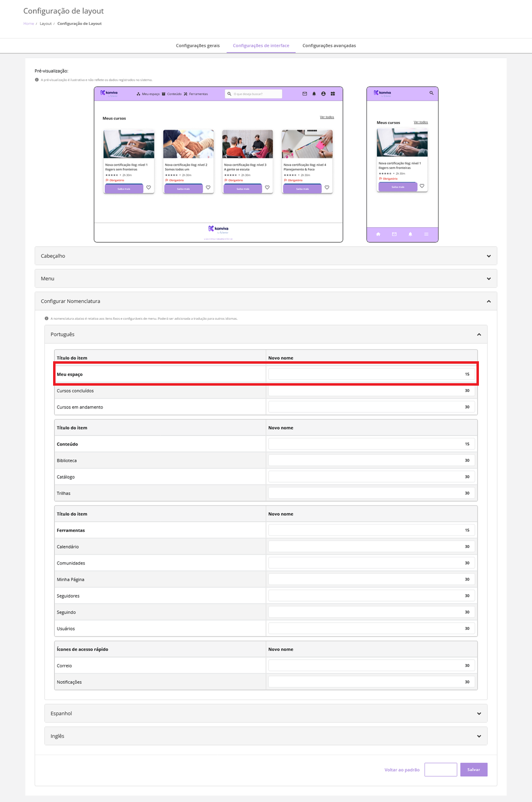The height and width of the screenshot is (802, 532).
Task: Expand the Menu accordion section
Action: pos(489,279)
